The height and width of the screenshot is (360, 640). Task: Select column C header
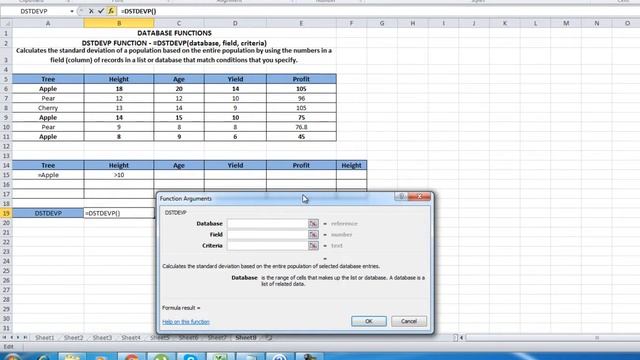179,23
